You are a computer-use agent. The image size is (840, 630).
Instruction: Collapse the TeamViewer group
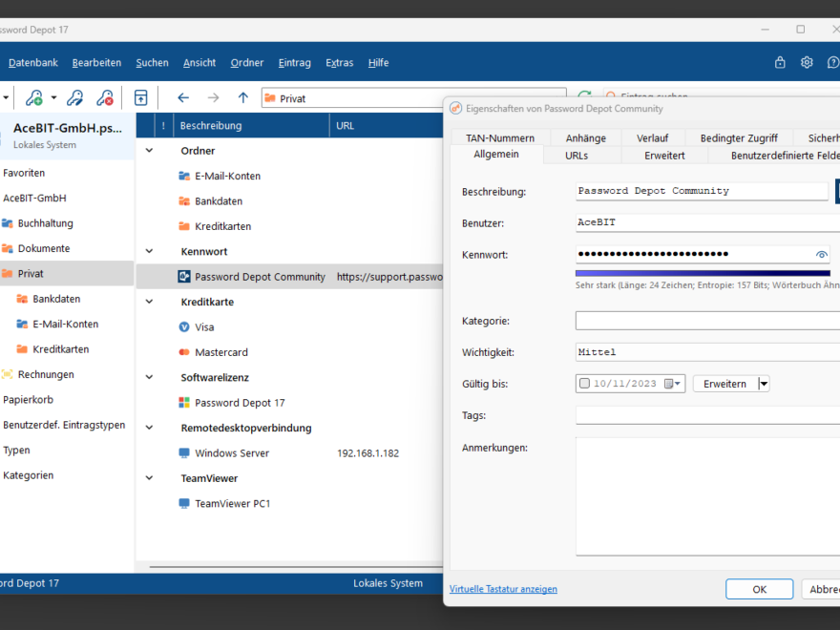(x=150, y=478)
